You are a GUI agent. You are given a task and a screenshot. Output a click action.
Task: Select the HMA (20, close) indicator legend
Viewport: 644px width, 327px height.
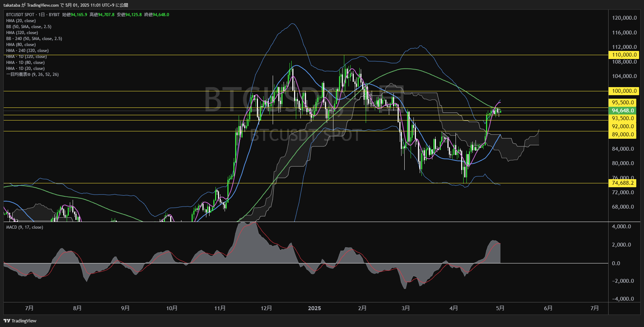click(21, 21)
